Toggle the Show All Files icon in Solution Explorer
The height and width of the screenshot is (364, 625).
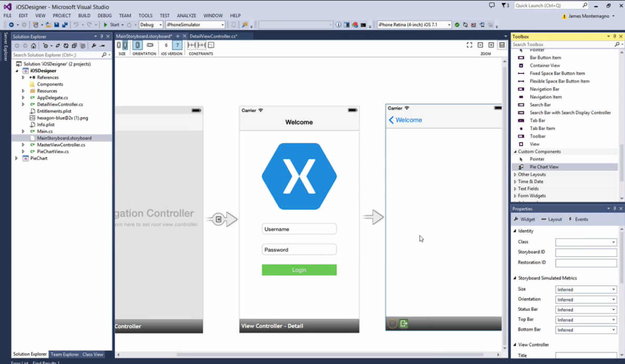pyautogui.click(x=83, y=46)
